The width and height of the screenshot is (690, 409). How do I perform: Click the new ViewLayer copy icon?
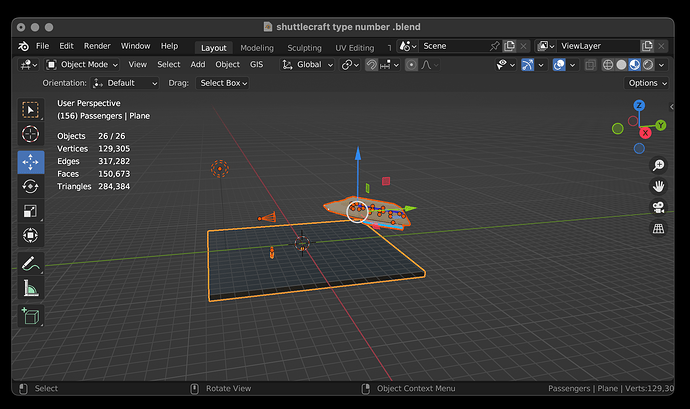[647, 46]
